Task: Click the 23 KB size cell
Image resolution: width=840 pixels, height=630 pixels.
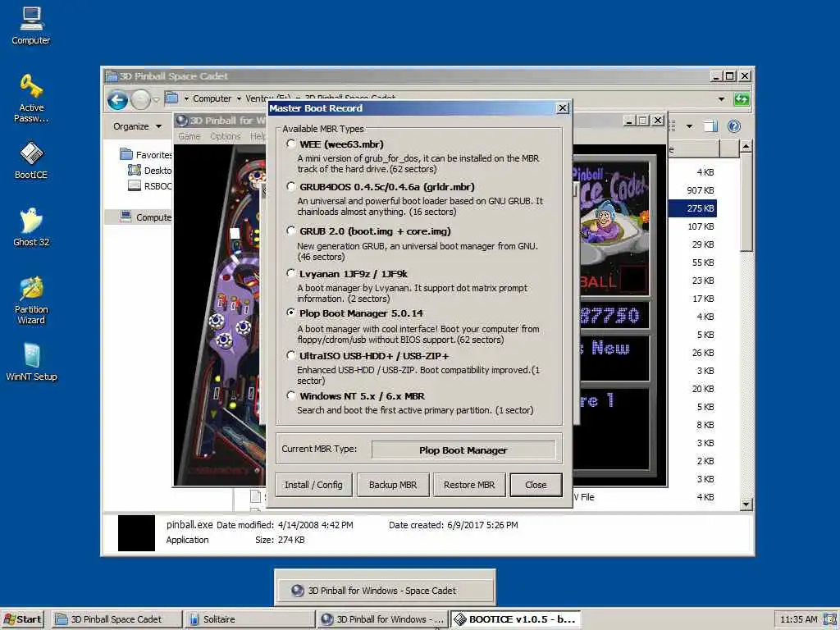Action: pyautogui.click(x=703, y=281)
